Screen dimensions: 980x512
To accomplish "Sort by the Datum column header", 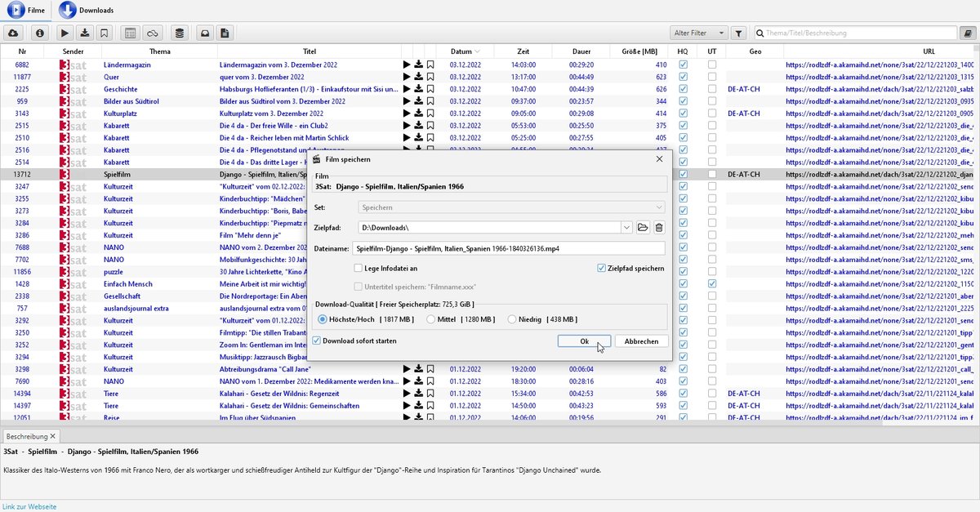I will (461, 51).
